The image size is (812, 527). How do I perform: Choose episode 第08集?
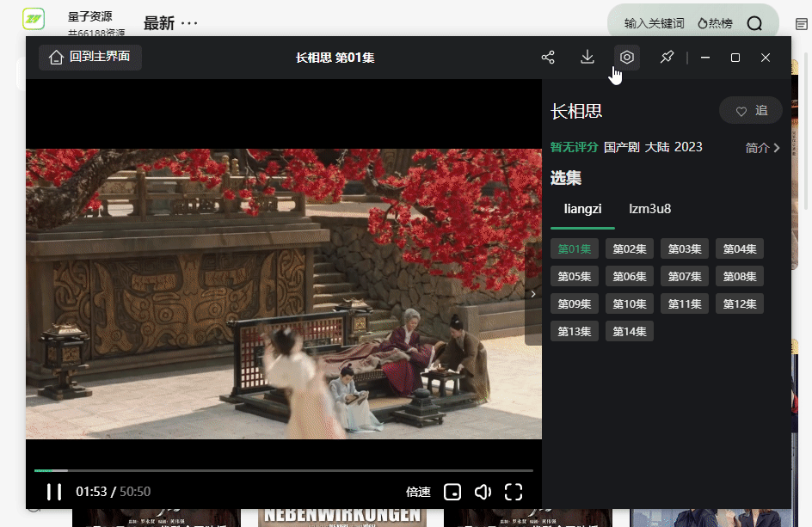(x=740, y=277)
